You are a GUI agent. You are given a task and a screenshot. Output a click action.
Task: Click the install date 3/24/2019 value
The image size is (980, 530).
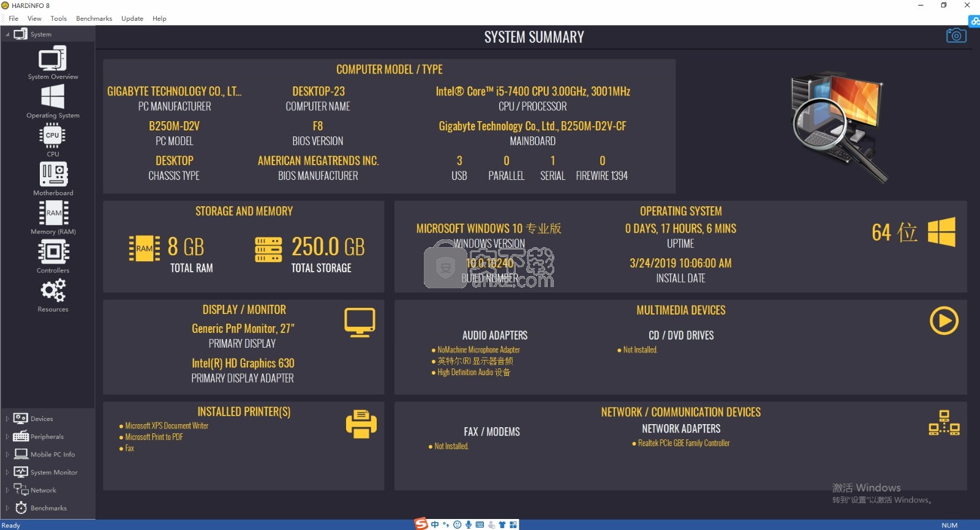(x=680, y=263)
